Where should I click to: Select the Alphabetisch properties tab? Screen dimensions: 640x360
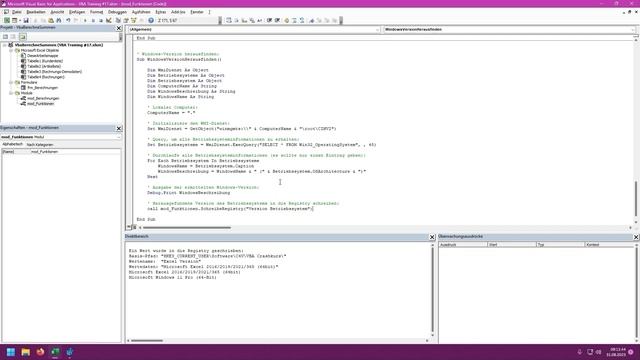coord(13,144)
